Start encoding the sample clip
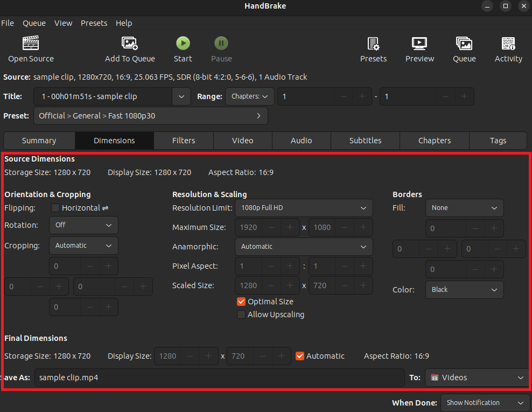This screenshot has width=532, height=412. [183, 48]
